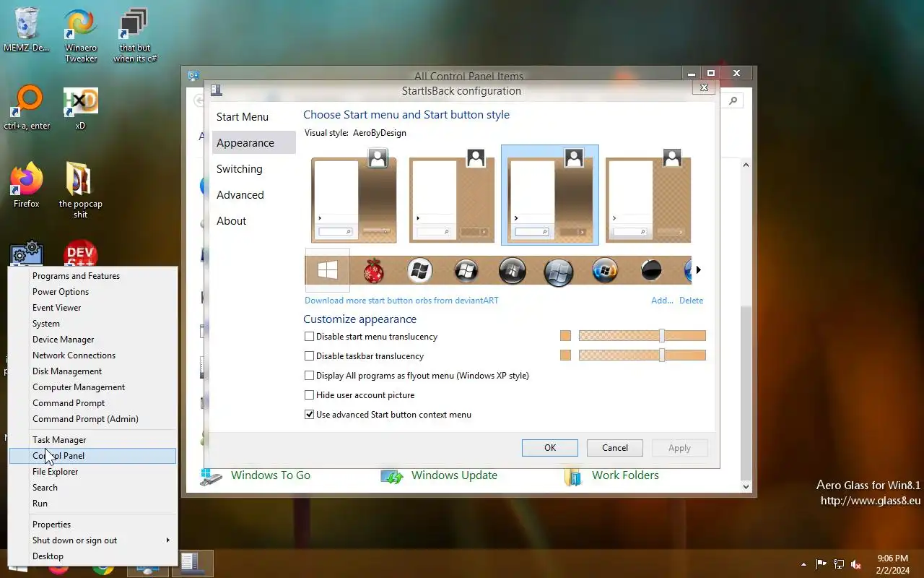Open start menu color swatch

tap(565, 336)
